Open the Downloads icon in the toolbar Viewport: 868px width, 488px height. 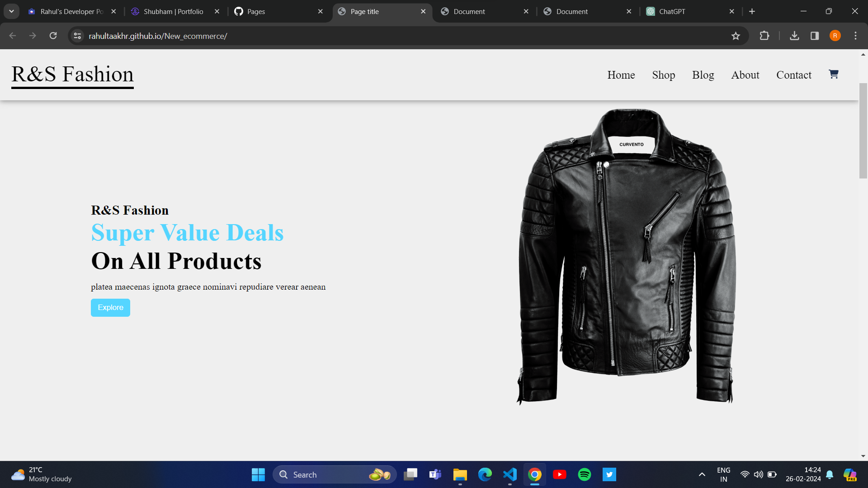pyautogui.click(x=794, y=36)
